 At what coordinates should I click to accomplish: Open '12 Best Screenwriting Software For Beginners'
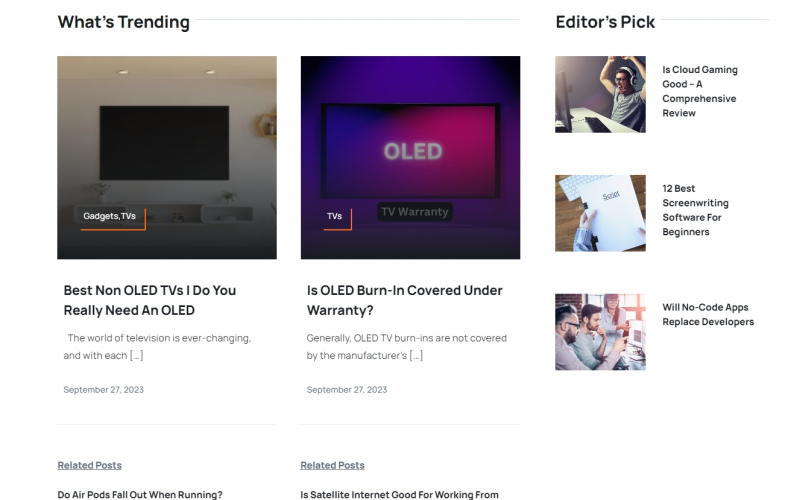pyautogui.click(x=695, y=210)
